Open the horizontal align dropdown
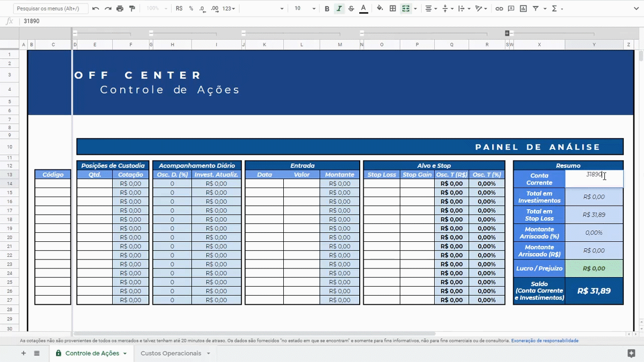 431,9
